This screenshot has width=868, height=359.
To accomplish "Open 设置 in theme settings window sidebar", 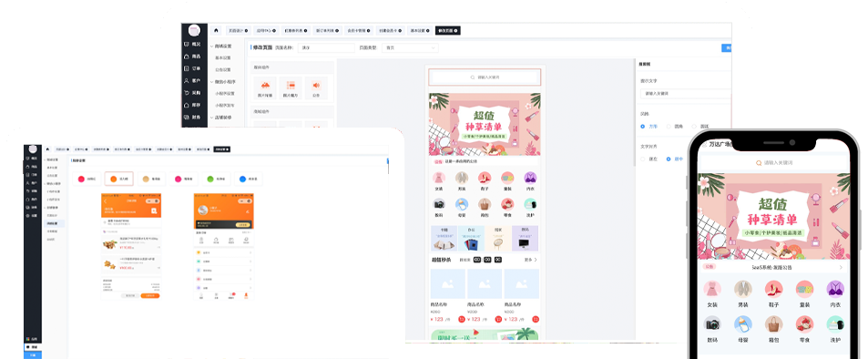I will (x=32, y=215).
